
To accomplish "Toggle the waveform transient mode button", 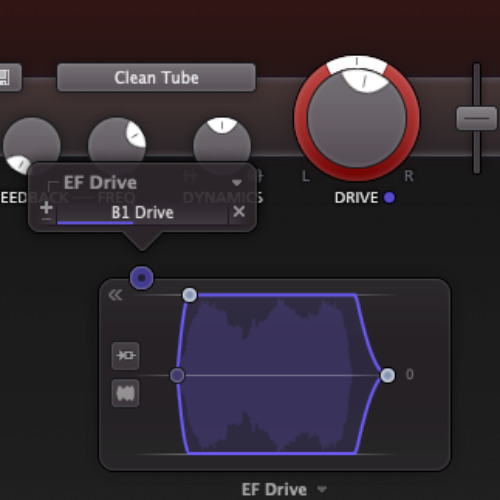I will pos(125,393).
